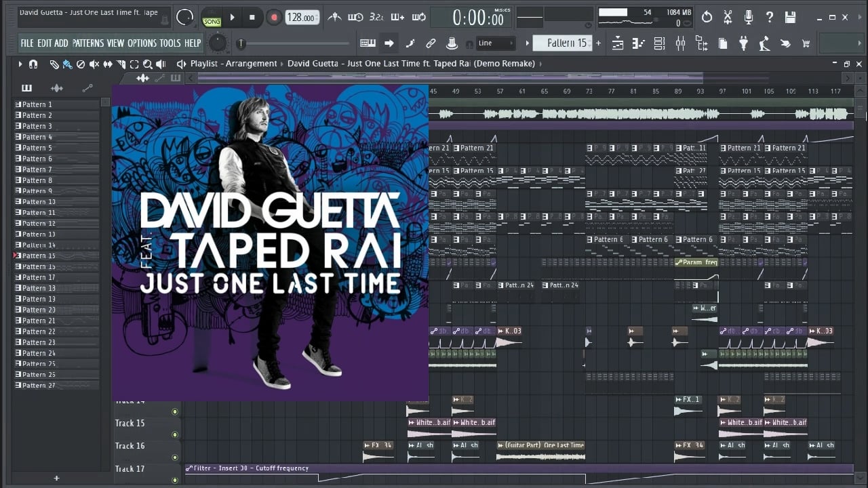Screen dimensions: 868x488
Task: Select the Playback speaker tool
Action: [x=161, y=64]
